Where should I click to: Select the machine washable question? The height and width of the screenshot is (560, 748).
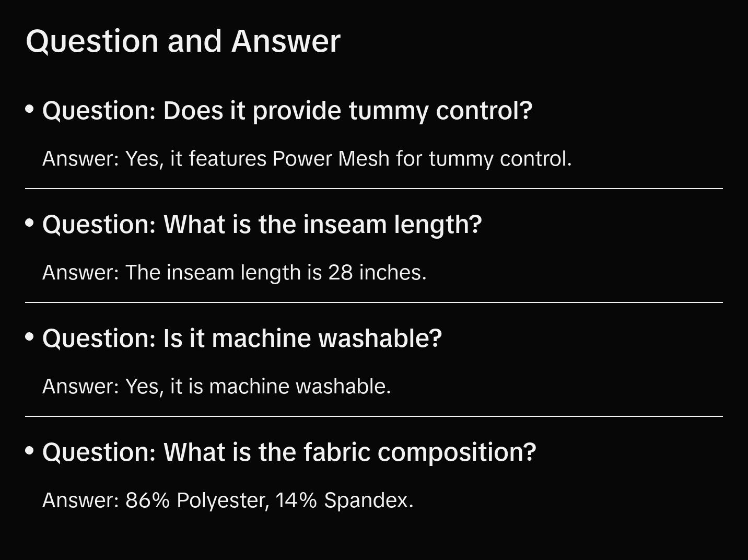242,339
